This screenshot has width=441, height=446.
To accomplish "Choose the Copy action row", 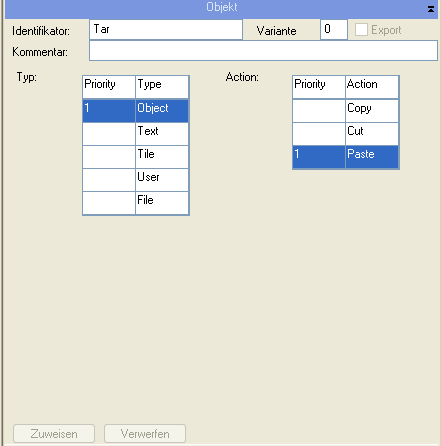I will coord(346,111).
